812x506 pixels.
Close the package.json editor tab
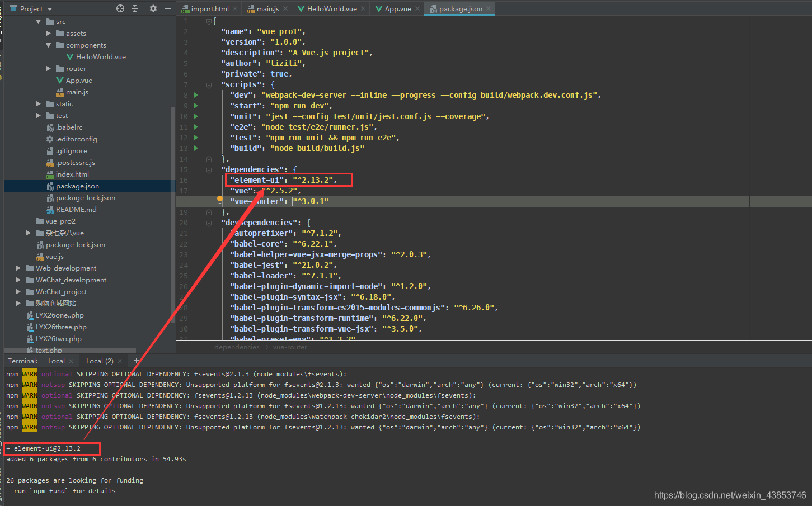(489, 8)
